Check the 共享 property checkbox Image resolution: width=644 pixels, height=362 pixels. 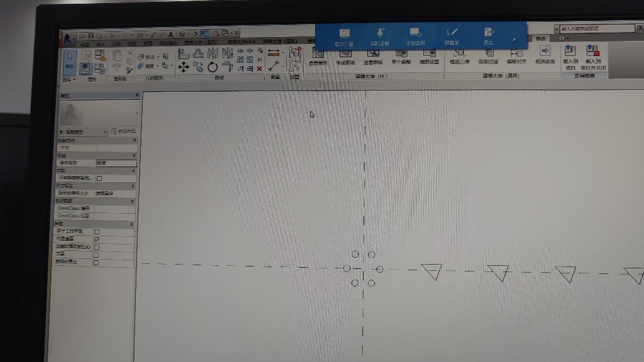click(x=97, y=254)
